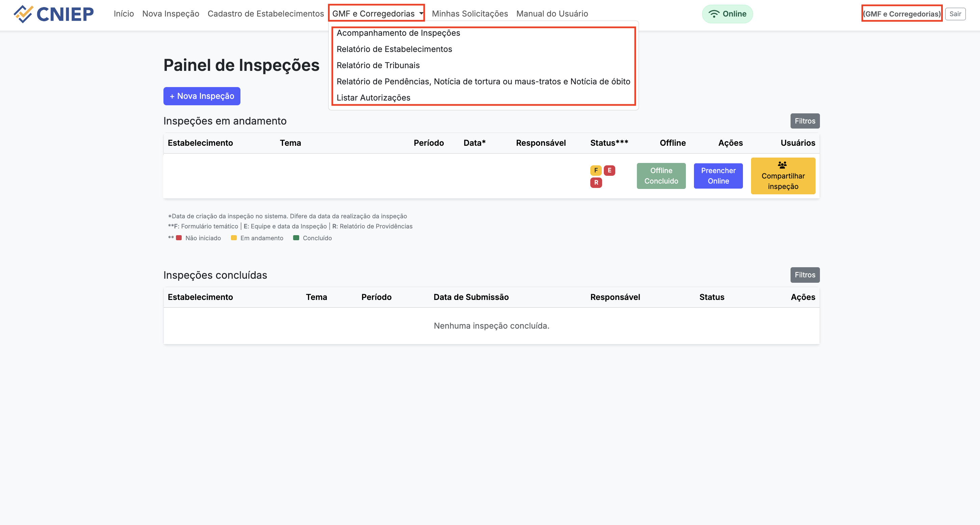Open Filtros for Inspeções concluídas
980x525 pixels.
coord(805,275)
